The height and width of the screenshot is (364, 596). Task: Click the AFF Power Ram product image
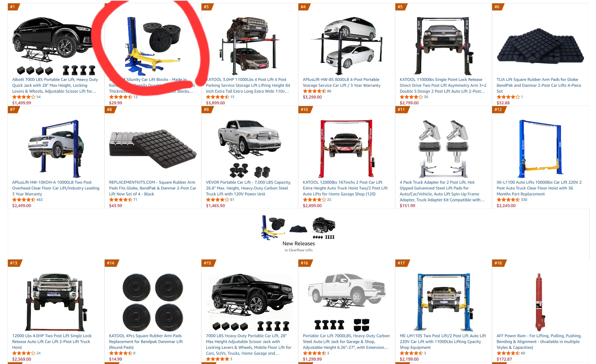(x=539, y=302)
